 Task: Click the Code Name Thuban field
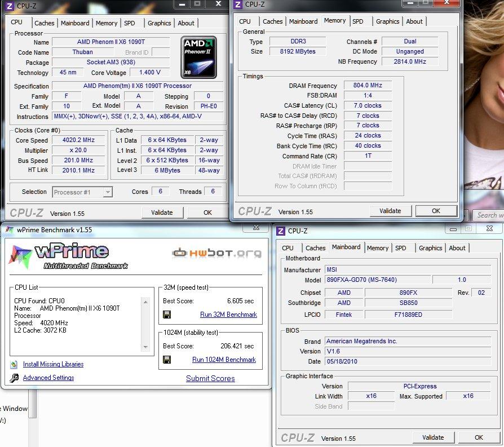(83, 52)
